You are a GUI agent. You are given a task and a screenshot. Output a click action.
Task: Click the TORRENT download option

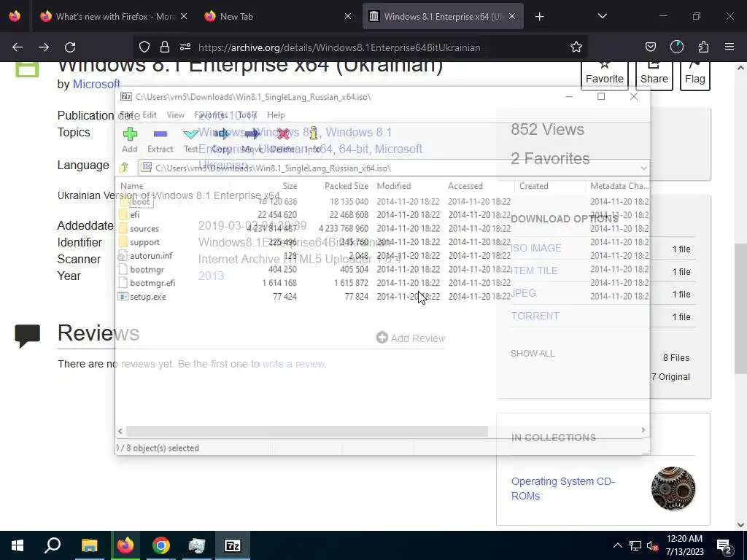535,316
